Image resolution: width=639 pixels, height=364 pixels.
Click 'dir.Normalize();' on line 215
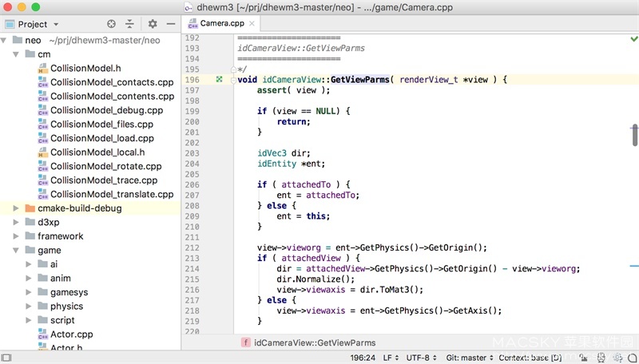316,279
